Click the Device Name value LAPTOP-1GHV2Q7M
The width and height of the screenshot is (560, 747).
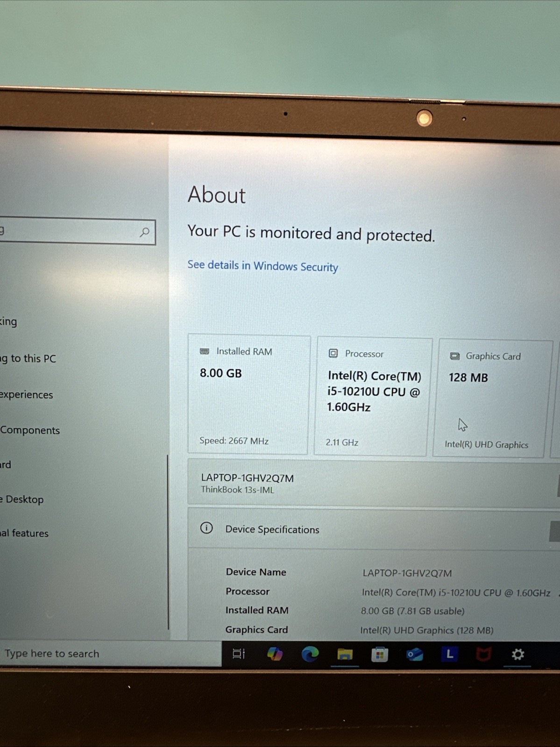point(407,573)
